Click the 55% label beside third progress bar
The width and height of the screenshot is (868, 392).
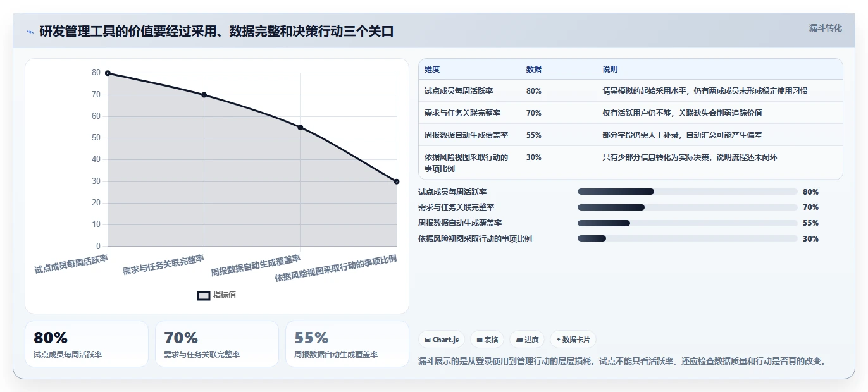[x=810, y=223]
